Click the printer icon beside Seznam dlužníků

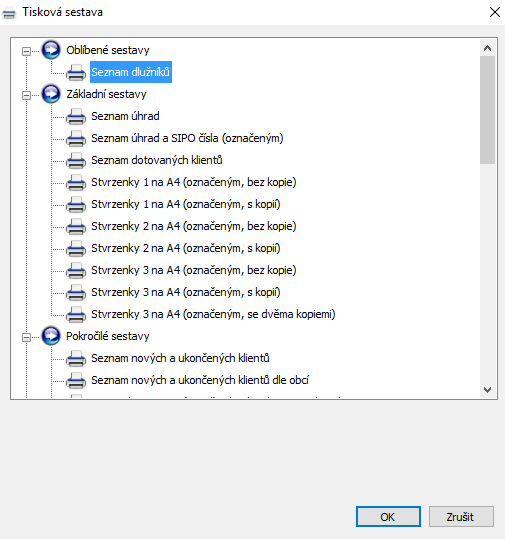[76, 73]
